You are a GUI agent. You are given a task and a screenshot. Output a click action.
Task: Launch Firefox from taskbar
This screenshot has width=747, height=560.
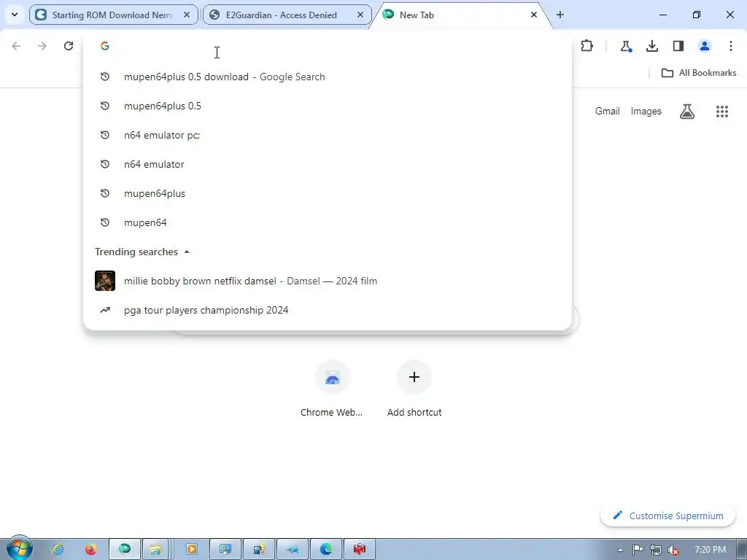(x=90, y=550)
